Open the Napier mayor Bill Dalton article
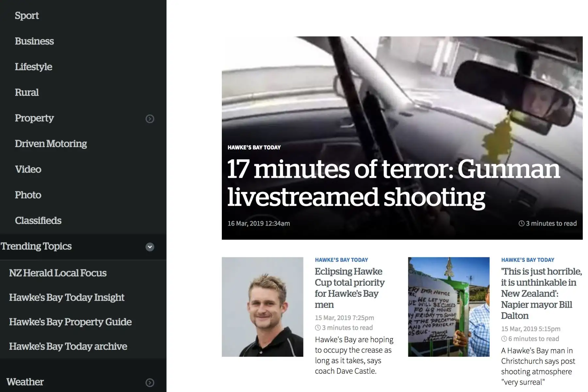This screenshot has height=392, width=588. click(541, 293)
